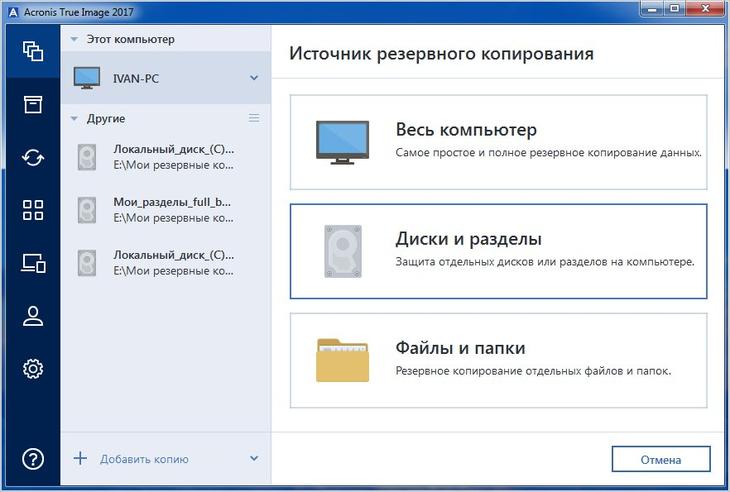
Task: Click description Самое простое и полное резервное копирование
Action: (548, 153)
